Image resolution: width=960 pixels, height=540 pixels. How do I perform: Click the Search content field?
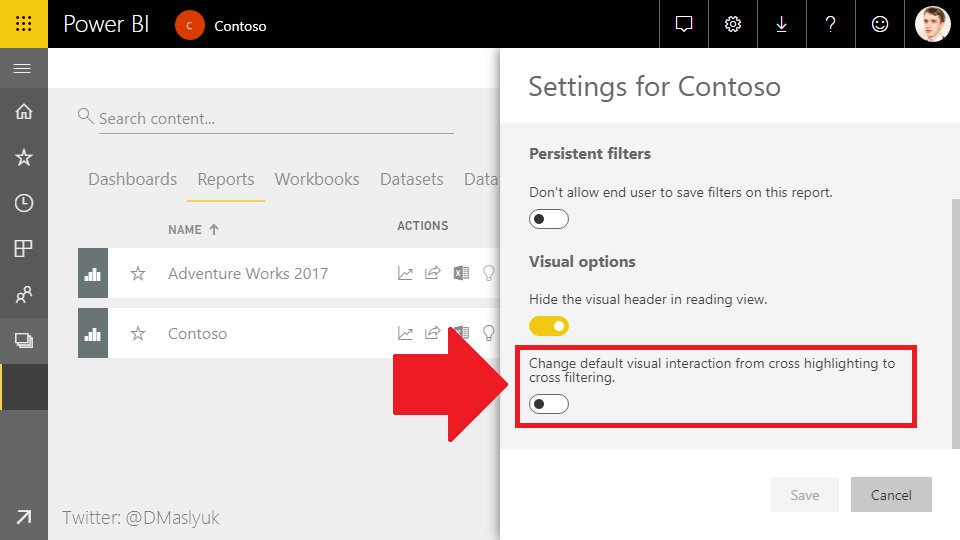[x=276, y=118]
